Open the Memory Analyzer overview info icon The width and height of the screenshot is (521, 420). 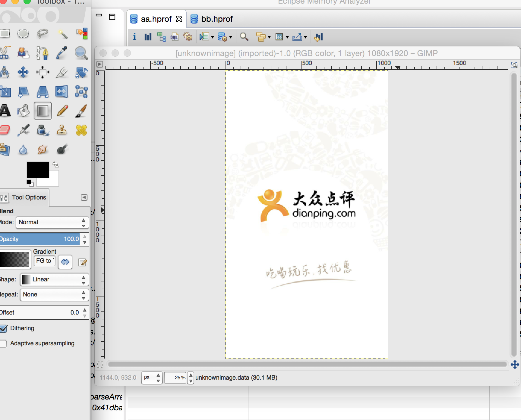coord(134,37)
